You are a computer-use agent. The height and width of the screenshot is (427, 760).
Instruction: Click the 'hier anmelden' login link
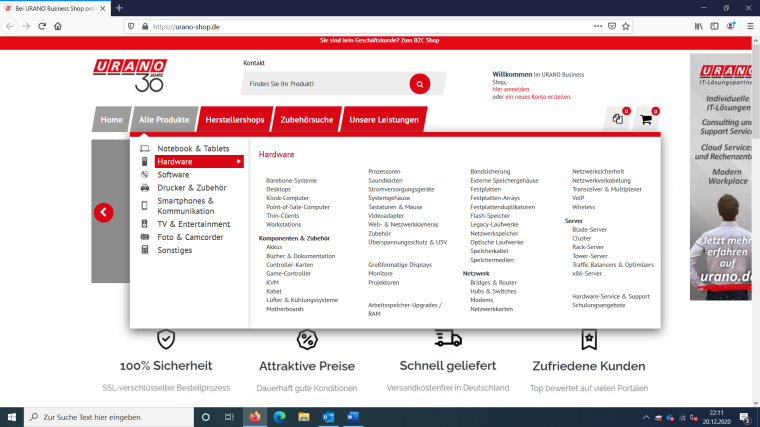(511, 89)
